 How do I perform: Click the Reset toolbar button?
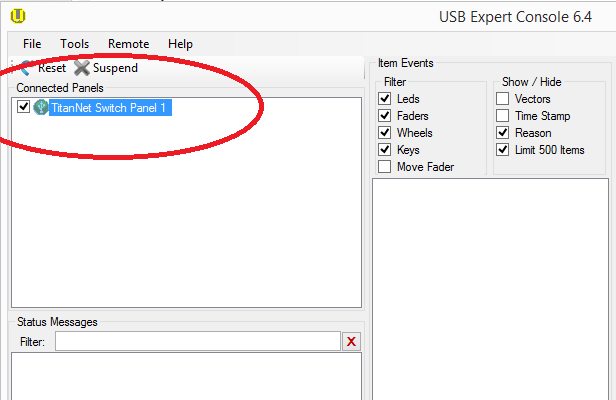point(43,68)
